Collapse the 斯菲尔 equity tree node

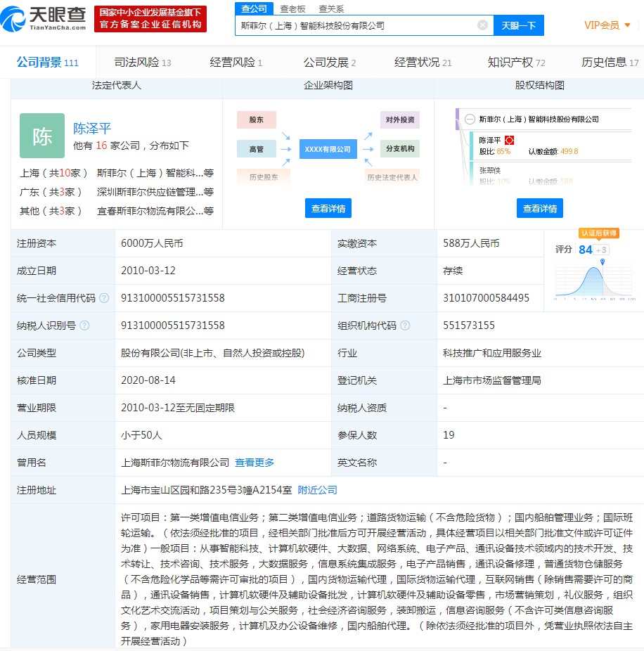click(469, 119)
